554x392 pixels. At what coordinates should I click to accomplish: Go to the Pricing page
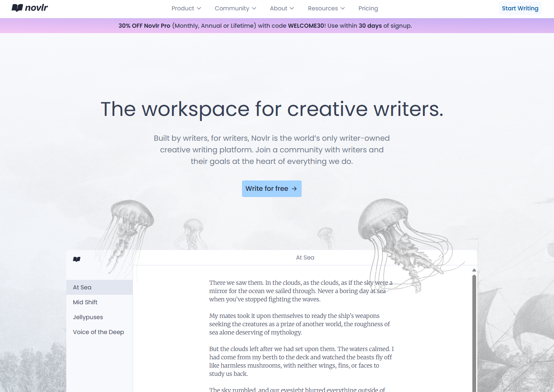click(x=368, y=8)
